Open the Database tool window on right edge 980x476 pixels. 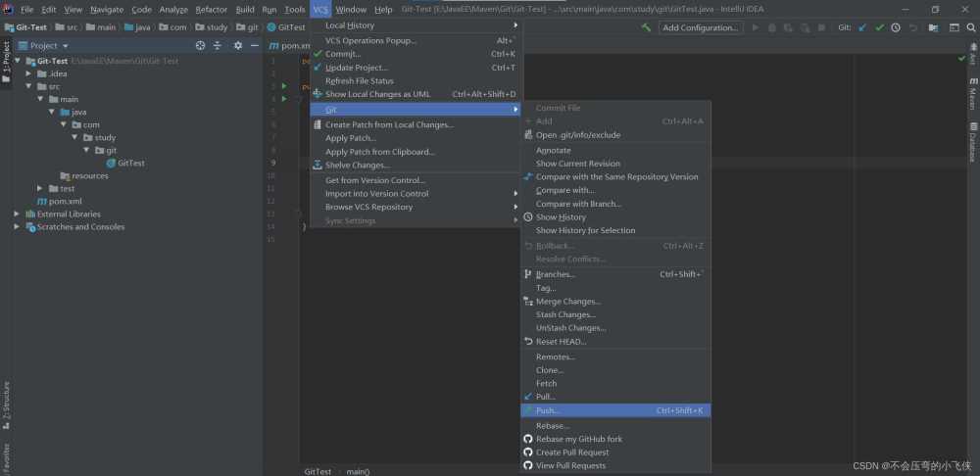pos(973,142)
